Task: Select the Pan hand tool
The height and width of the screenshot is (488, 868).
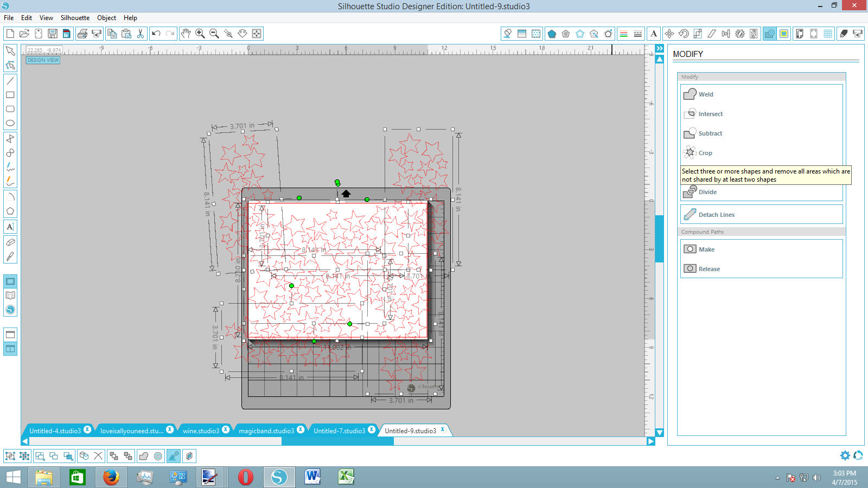Action: pos(186,34)
